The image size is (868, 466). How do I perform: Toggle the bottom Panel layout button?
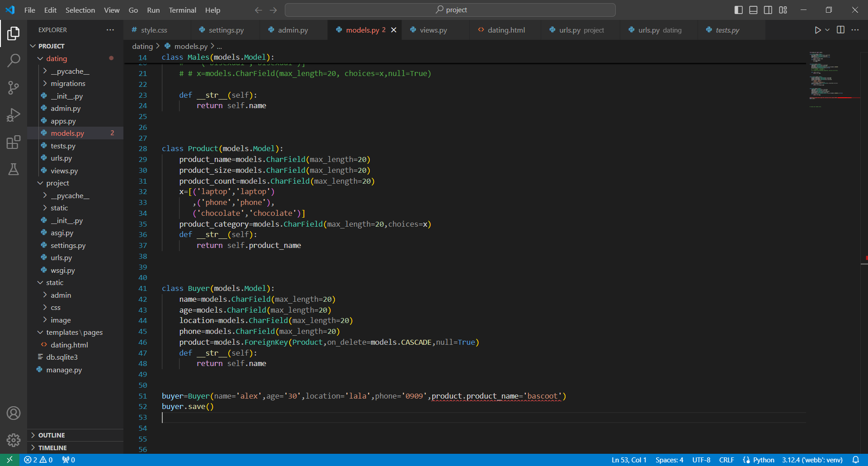tap(753, 10)
